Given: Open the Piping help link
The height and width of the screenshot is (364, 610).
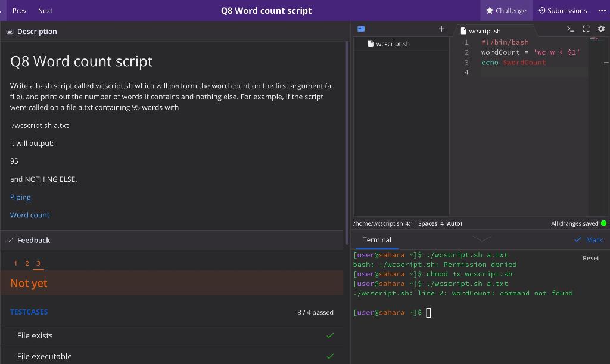Looking at the screenshot, I should coord(20,197).
